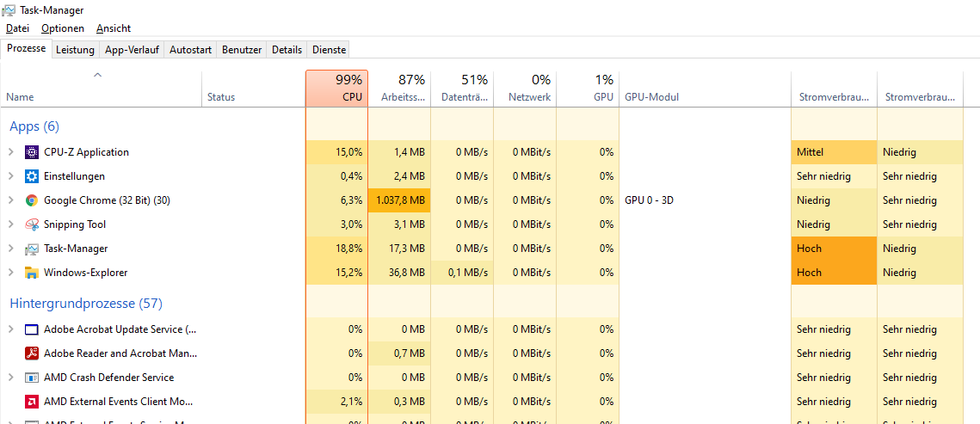Click the 18,8% CPU cell
980x424 pixels.
pyautogui.click(x=337, y=249)
